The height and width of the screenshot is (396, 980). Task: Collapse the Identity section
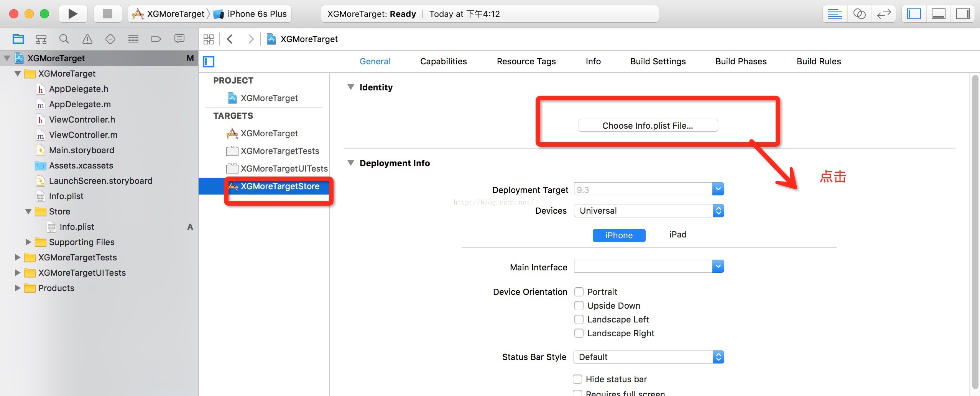350,87
